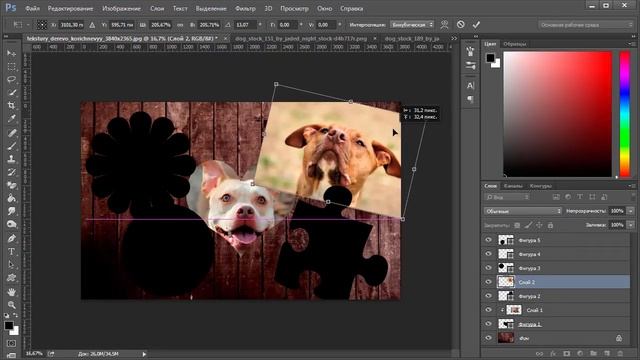The width and height of the screenshot is (640, 360).
Task: Hide the Фигура 3 layer
Action: coord(488,268)
